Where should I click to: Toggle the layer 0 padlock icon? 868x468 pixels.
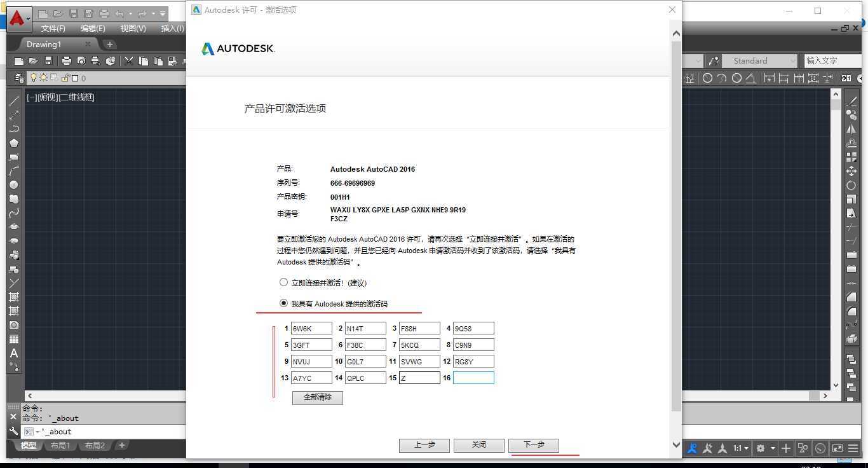[65, 78]
